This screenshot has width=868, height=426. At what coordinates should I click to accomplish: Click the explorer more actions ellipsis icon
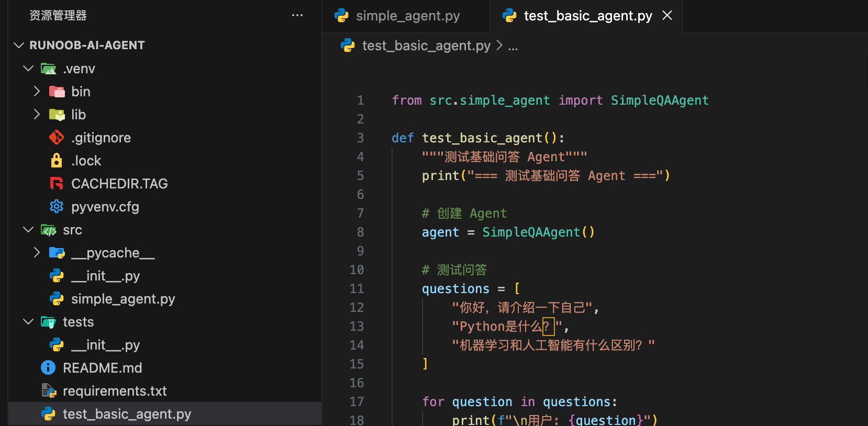pos(297,15)
